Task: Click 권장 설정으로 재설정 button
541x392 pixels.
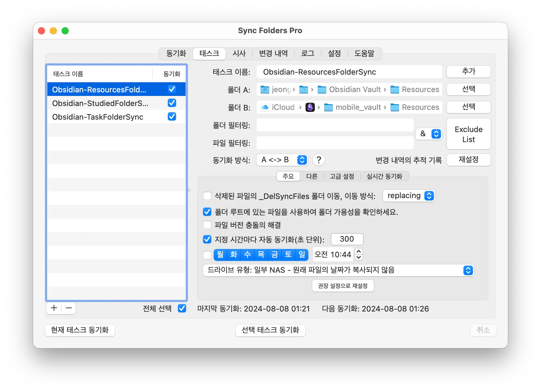Action: pos(343,286)
